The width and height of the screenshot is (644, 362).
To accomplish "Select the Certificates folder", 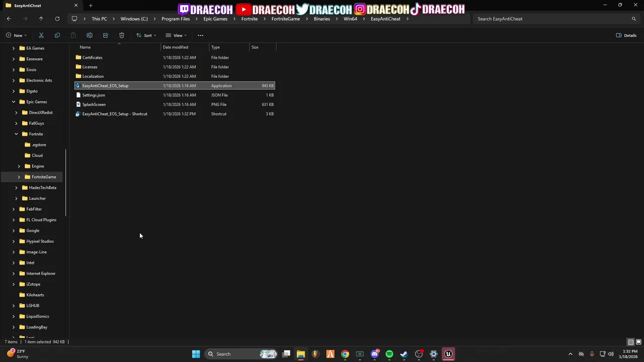I will [174, 57].
